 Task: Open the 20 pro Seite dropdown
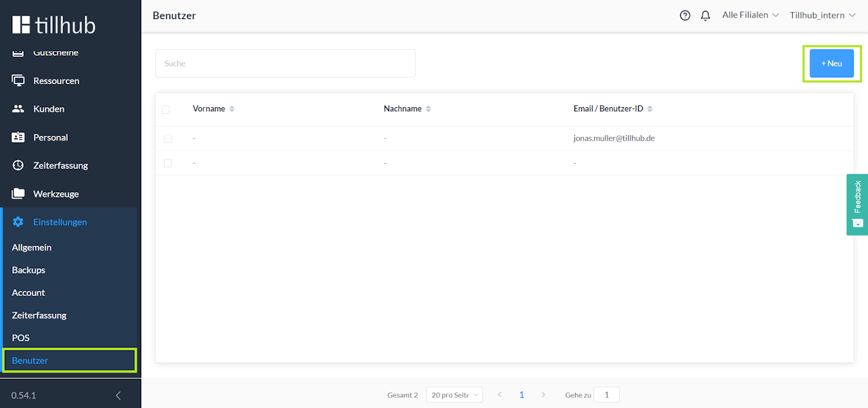(x=454, y=394)
